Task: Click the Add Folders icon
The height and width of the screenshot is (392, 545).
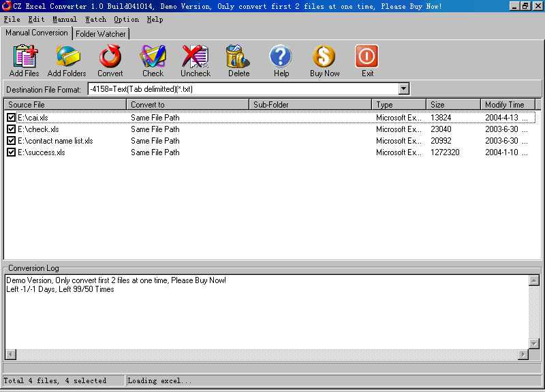Action: [67, 57]
